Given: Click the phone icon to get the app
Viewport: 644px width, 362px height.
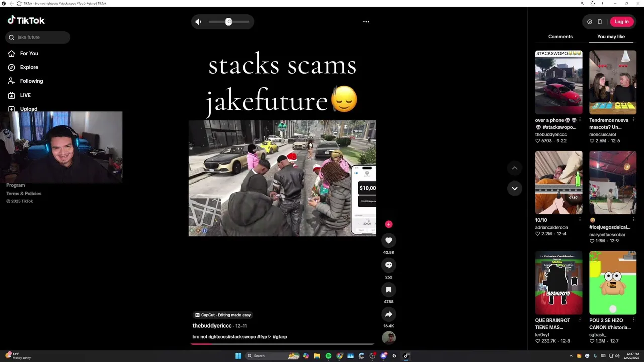Looking at the screenshot, I should click(x=600, y=22).
